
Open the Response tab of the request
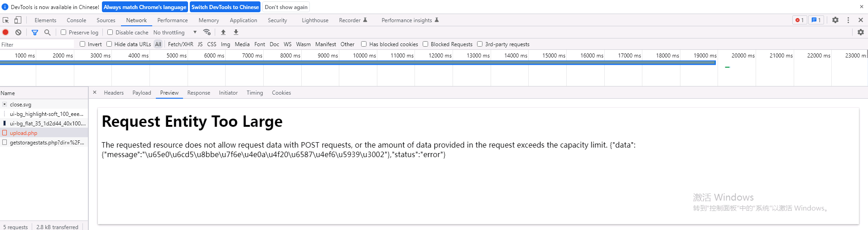tap(198, 93)
